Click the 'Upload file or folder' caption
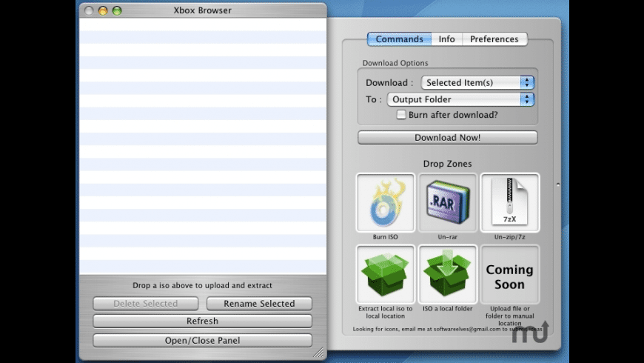 pos(510,316)
